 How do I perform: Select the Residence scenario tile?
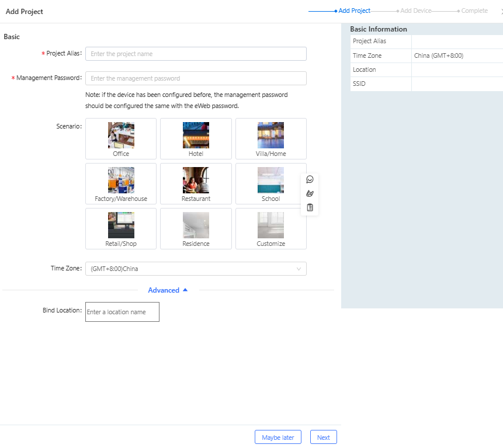196,228
